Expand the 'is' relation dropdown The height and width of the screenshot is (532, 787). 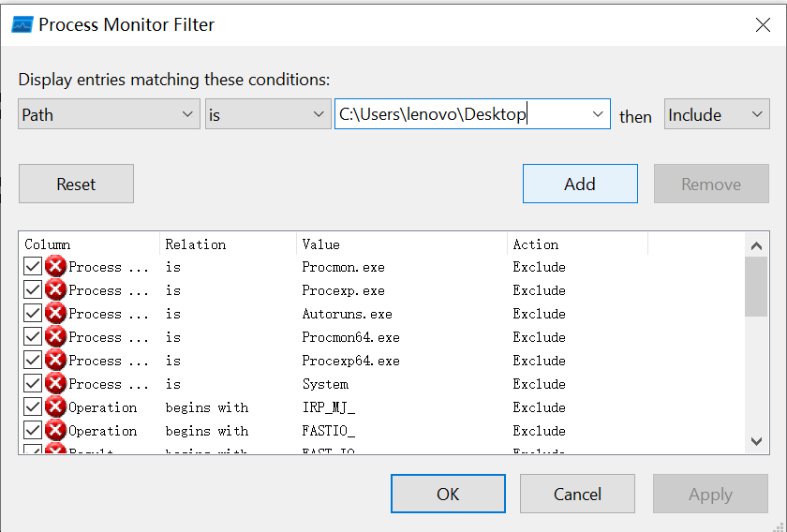268,115
